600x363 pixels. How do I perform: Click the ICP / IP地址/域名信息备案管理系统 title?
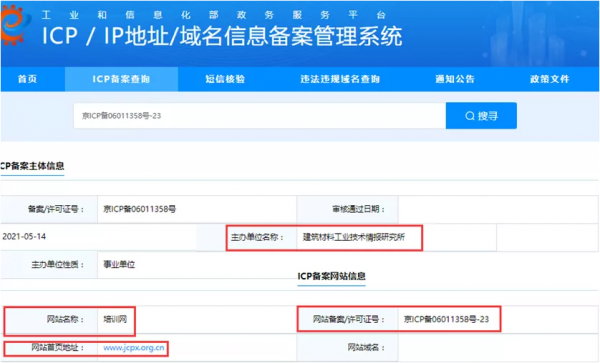222,36
